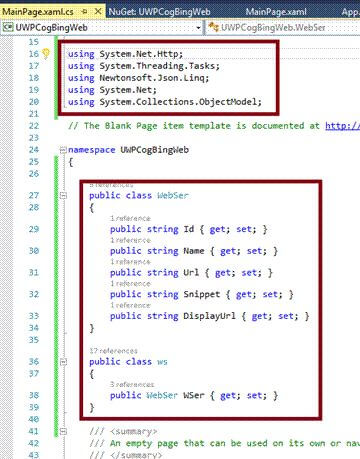
Task: Click the 1 reference CodeLens above Name
Action: click(130, 240)
